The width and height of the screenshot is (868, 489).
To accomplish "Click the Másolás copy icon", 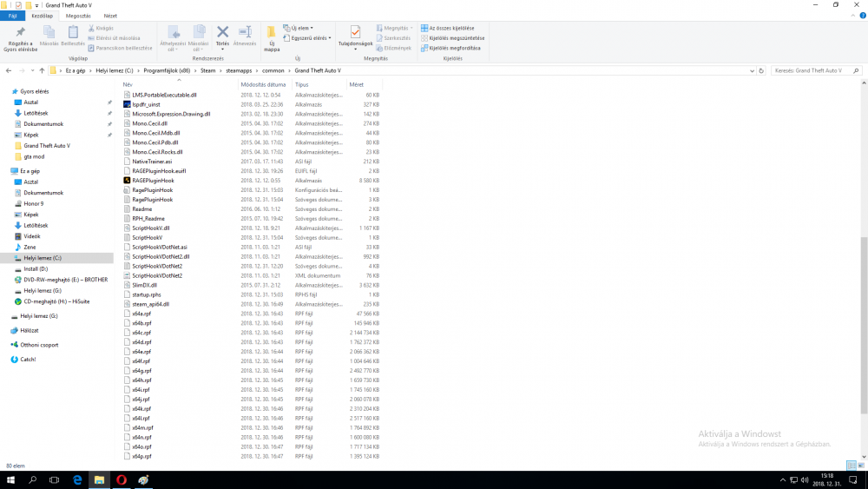I will click(49, 36).
